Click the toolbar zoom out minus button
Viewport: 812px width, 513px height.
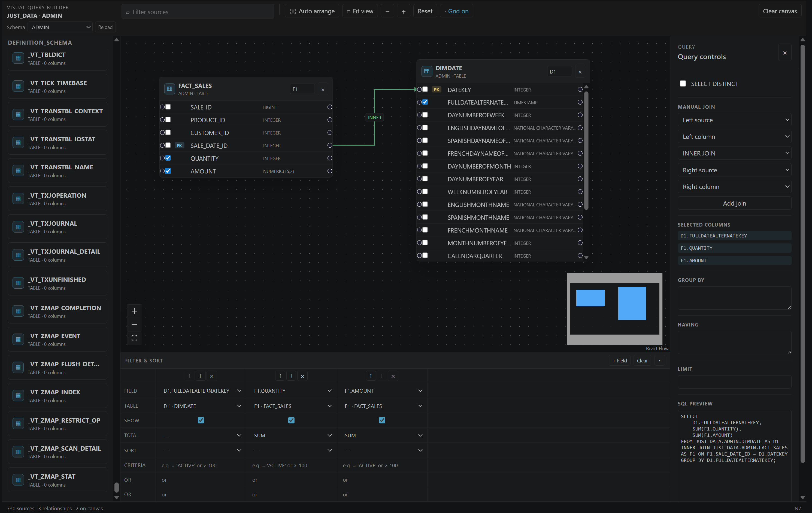click(x=387, y=11)
